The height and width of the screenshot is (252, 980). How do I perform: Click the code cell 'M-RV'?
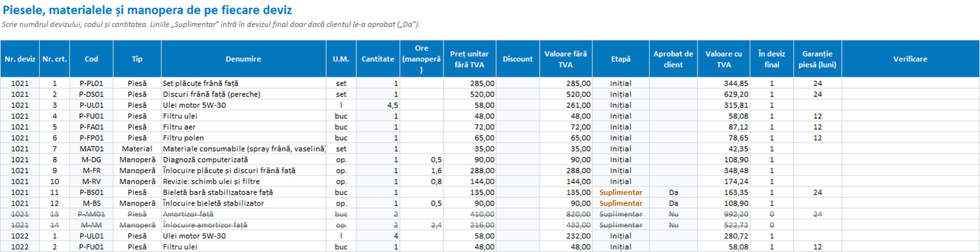pos(92,181)
